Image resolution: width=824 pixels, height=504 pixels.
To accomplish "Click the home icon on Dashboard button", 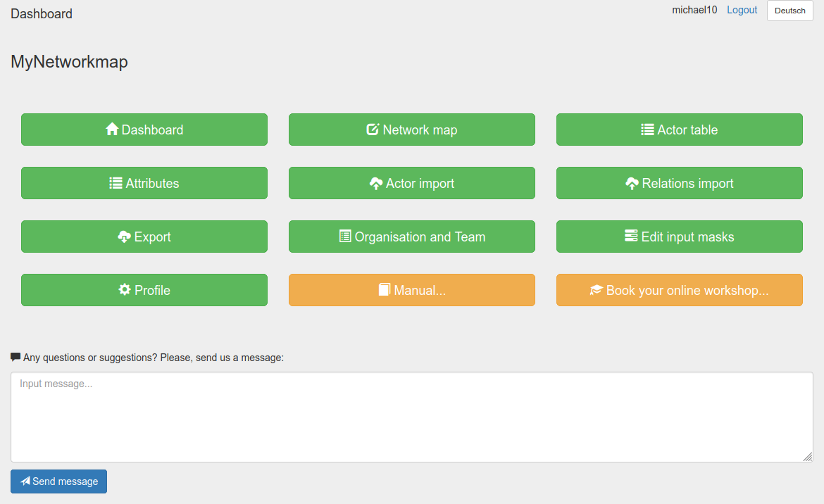I will click(x=112, y=129).
